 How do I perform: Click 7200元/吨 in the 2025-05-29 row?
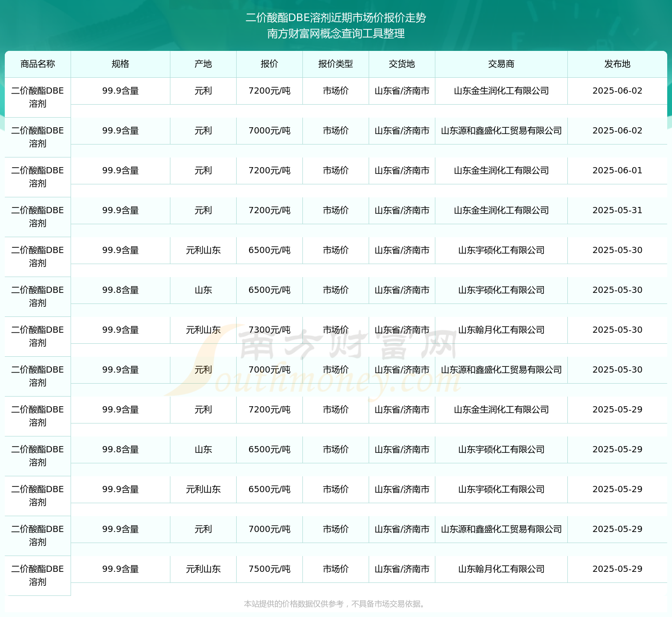pos(269,410)
